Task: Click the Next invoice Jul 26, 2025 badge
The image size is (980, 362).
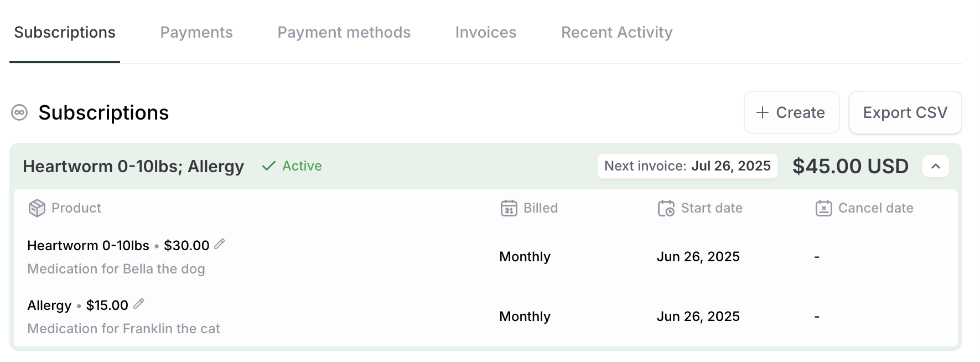Action: pyautogui.click(x=687, y=166)
